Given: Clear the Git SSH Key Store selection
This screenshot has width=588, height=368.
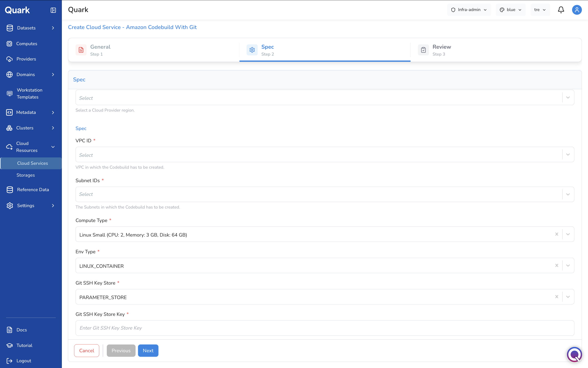Looking at the screenshot, I should 557,297.
